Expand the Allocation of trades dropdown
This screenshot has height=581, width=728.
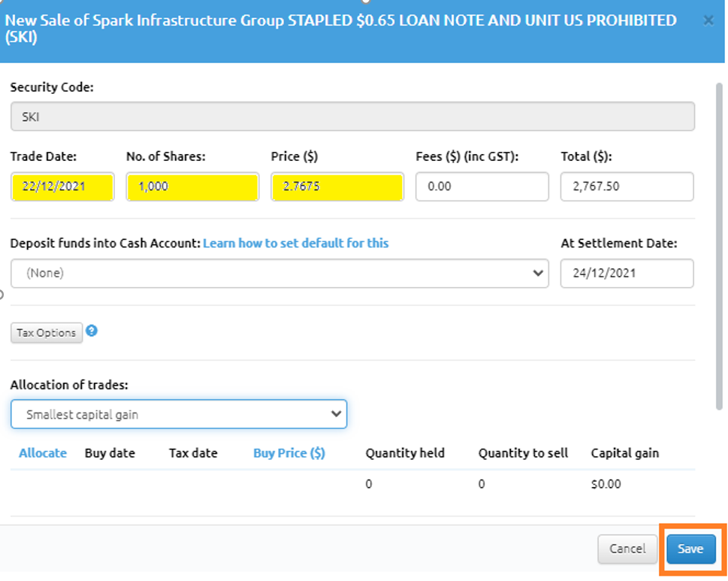(x=179, y=414)
